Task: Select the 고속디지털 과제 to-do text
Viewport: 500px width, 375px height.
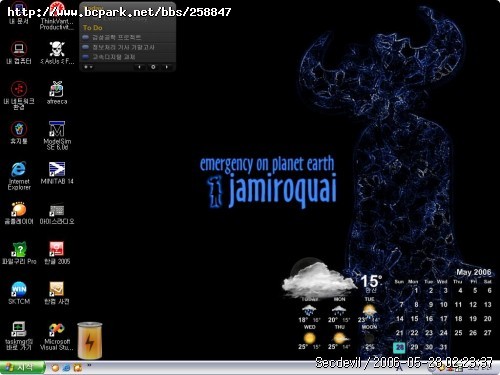Action: coord(114,57)
